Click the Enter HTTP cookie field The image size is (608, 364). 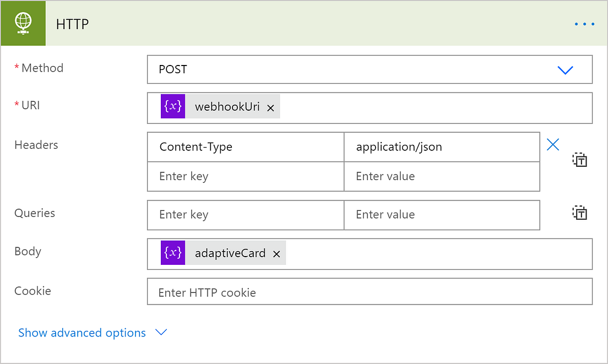click(370, 292)
